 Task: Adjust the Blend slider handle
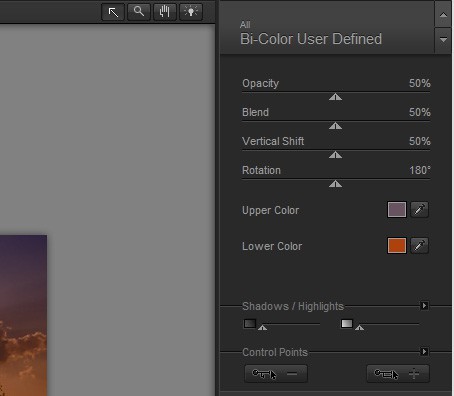pos(335,126)
